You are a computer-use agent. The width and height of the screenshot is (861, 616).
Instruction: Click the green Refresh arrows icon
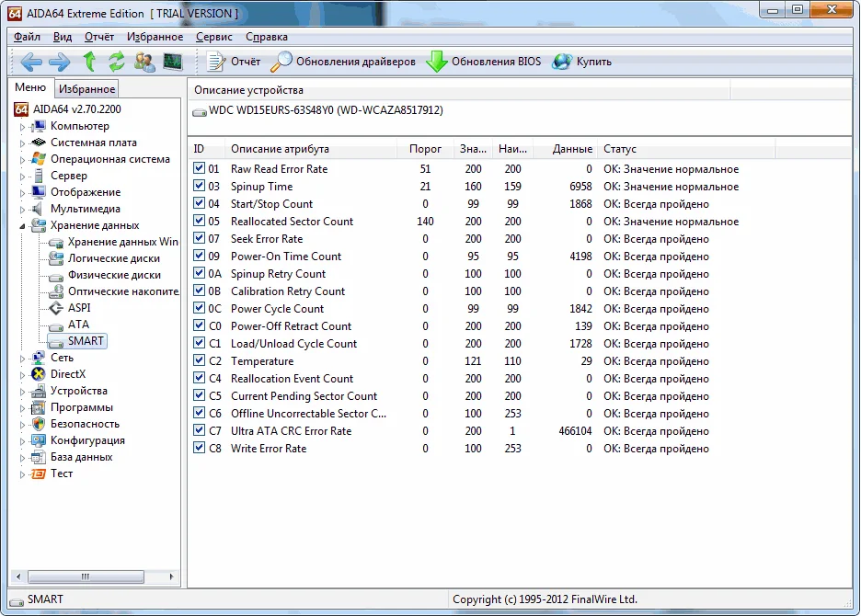tap(116, 62)
